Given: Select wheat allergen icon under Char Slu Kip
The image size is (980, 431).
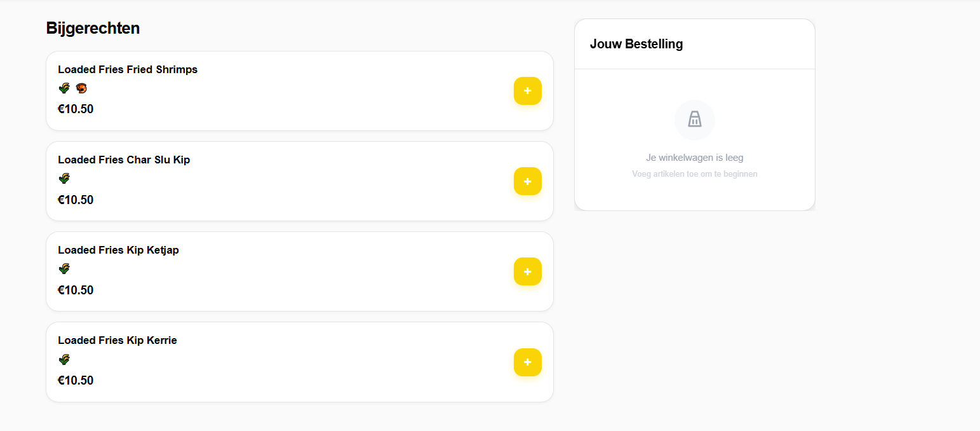Looking at the screenshot, I should 64,179.
